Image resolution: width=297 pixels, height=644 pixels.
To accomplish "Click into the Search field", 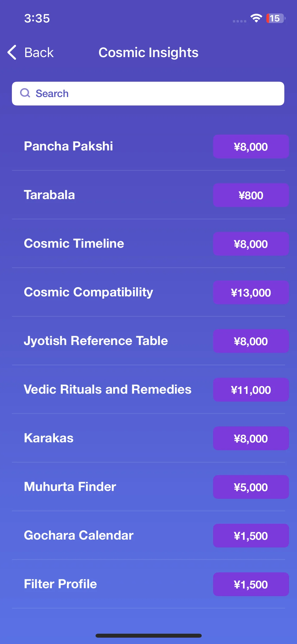I will click(148, 94).
